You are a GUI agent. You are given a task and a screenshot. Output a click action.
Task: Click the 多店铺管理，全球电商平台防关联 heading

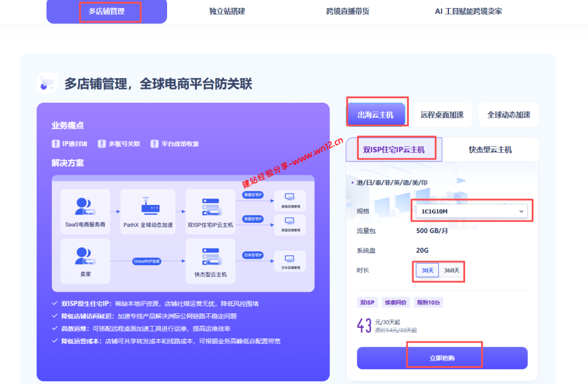coord(158,84)
